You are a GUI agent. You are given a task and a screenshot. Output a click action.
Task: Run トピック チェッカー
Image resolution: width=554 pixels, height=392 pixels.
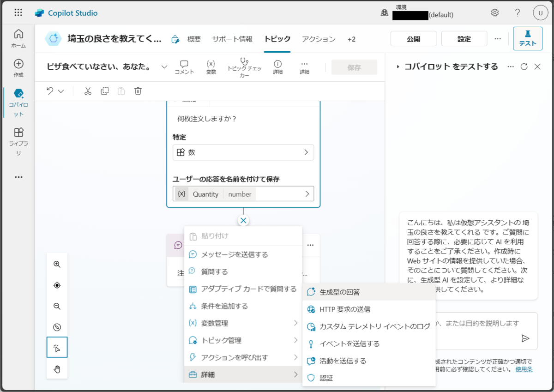tap(244, 67)
